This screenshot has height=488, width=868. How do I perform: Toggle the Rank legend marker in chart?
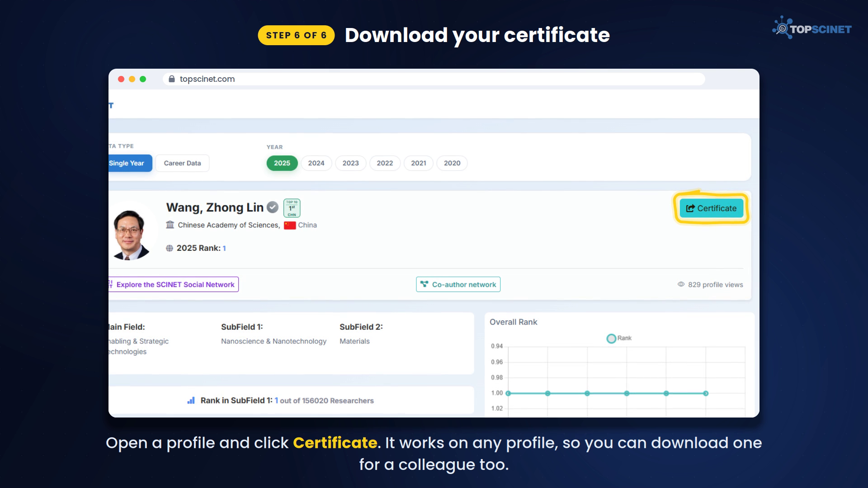[611, 338]
